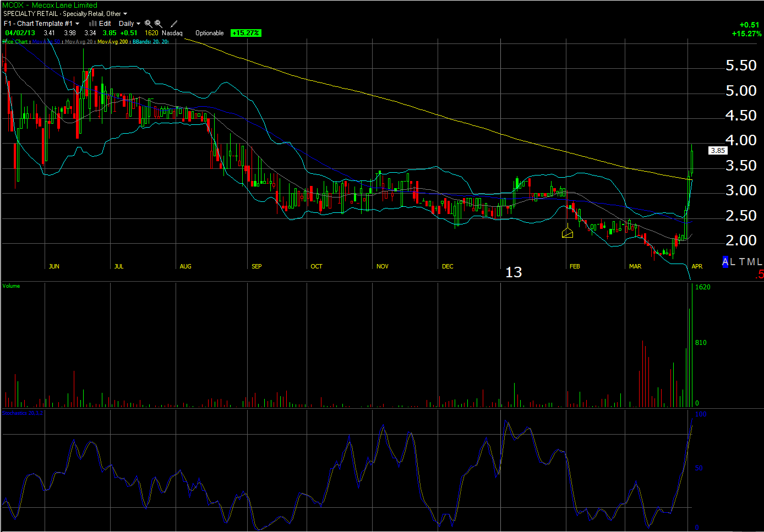Click the zoom out magnifier icon
Image resolution: width=764 pixels, height=532 pixels.
coord(159,24)
